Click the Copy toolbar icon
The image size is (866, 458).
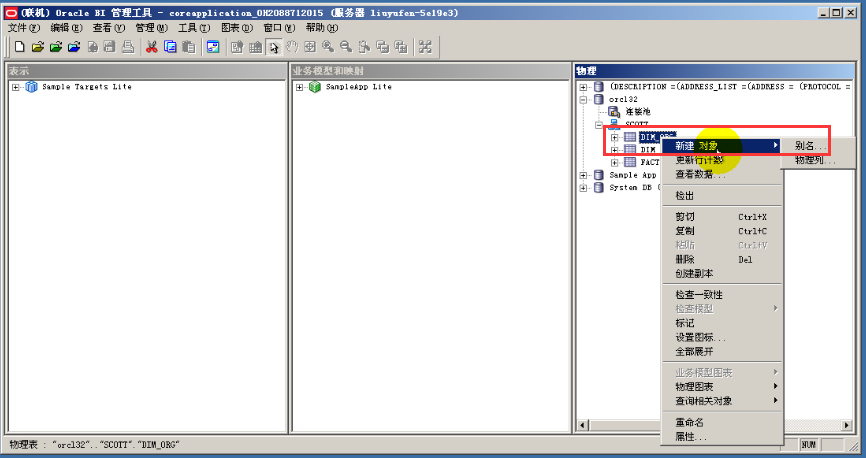(170, 47)
